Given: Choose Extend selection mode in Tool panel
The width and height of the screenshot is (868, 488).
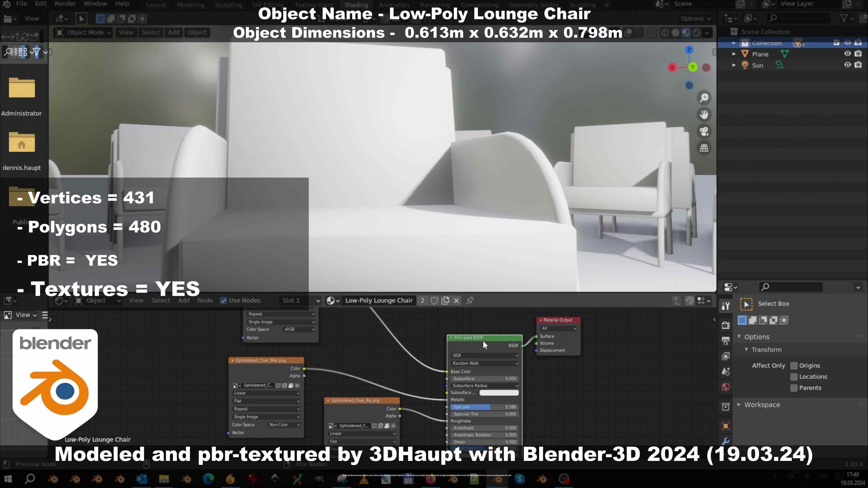Looking at the screenshot, I should (x=752, y=320).
